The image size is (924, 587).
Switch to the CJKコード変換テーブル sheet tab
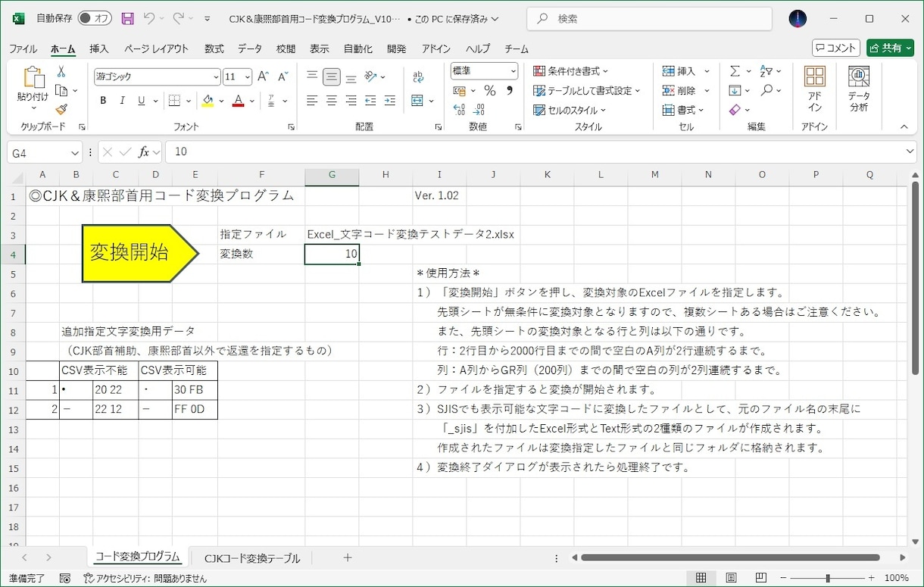252,558
